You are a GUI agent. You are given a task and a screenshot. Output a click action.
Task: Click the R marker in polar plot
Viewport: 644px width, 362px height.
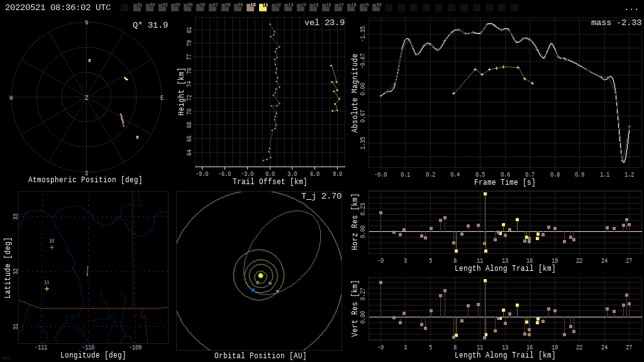click(89, 61)
